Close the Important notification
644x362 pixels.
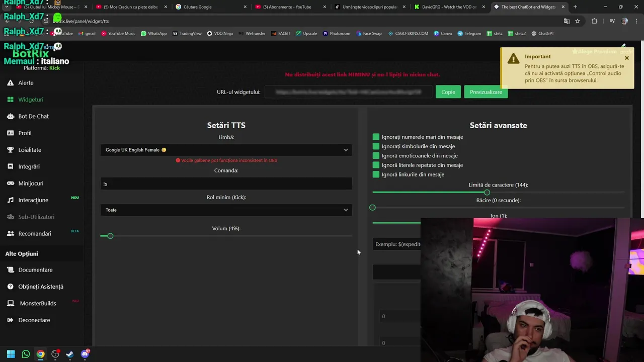pyautogui.click(x=627, y=58)
